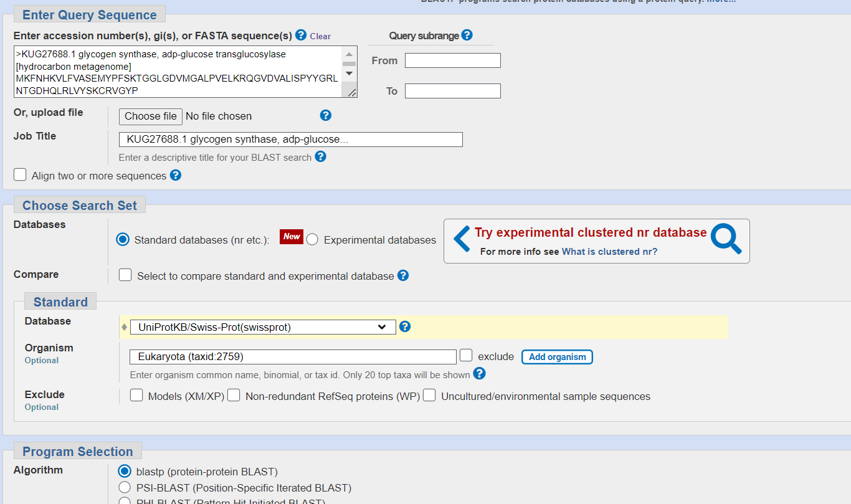Open help icon beside Choose file
Viewport: 851px width, 504px height.
tap(325, 115)
